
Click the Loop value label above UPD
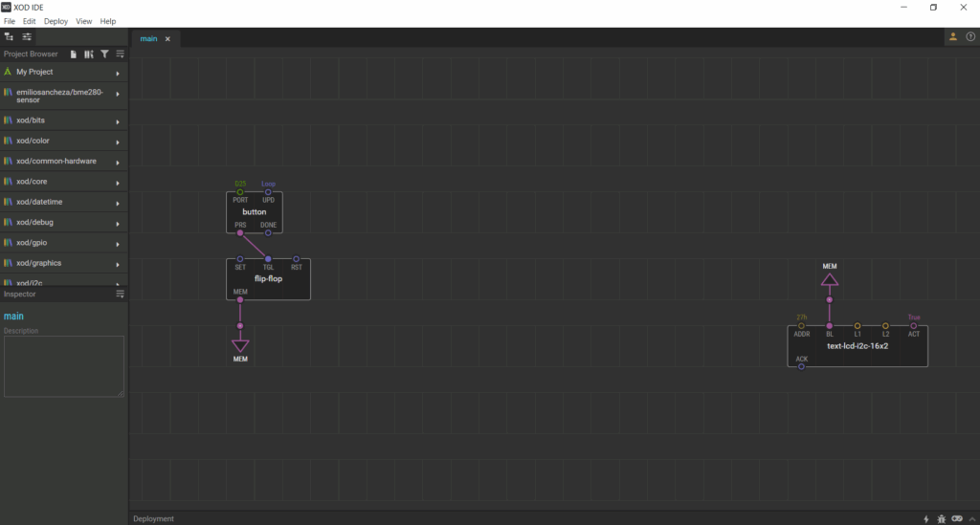[x=268, y=185]
